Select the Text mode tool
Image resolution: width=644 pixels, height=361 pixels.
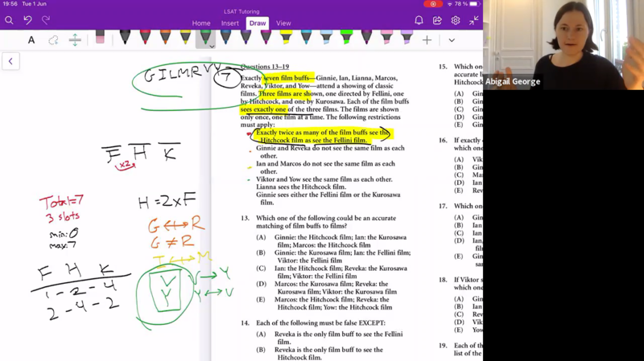pos(31,40)
